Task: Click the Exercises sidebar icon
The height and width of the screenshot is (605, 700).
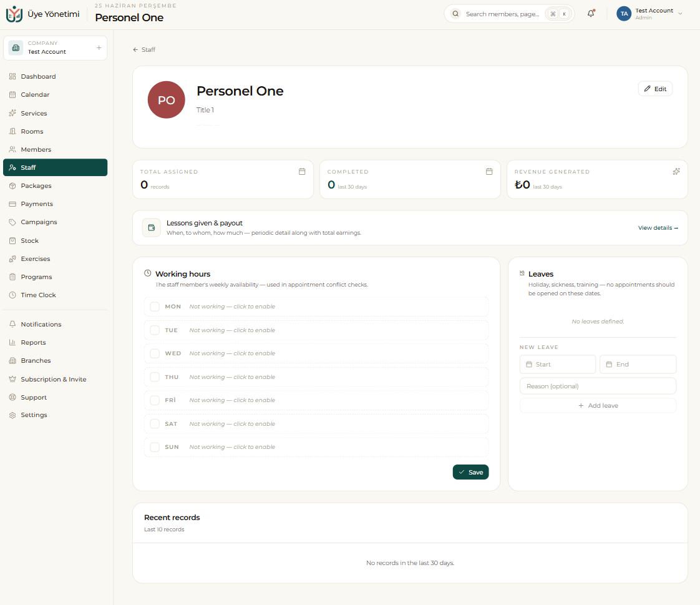Action: [12, 258]
